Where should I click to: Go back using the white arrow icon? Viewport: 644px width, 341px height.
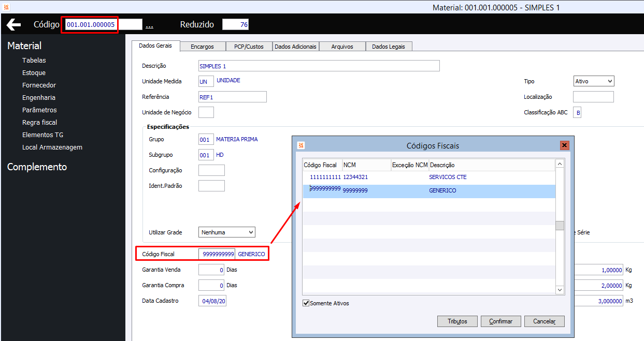[13, 24]
